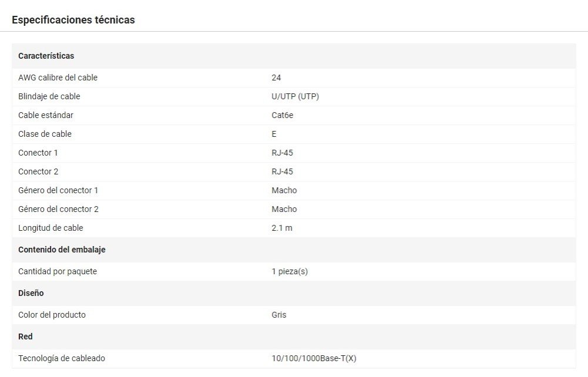The height and width of the screenshot is (377, 588).
Task: Click the Cantidad por paquete label
Action: [58, 271]
